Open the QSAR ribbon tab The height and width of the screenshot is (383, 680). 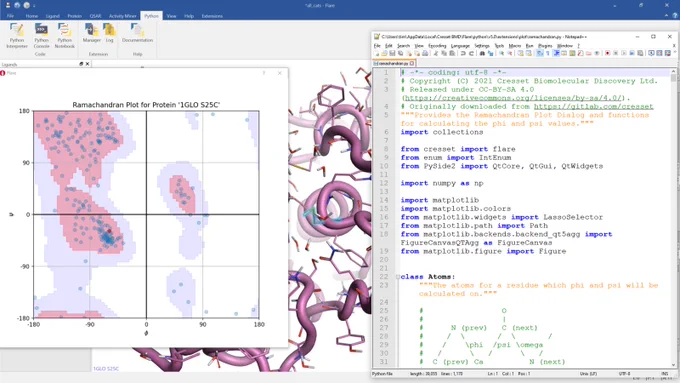pos(95,16)
